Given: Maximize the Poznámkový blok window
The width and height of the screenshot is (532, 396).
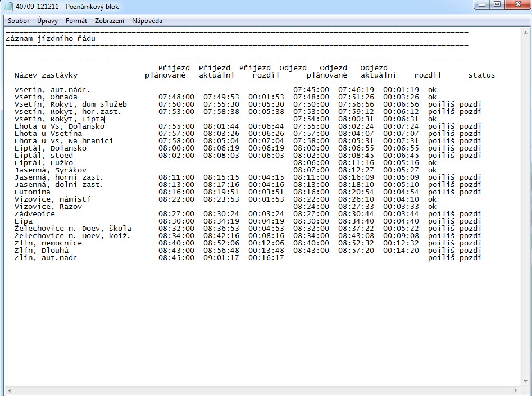Looking at the screenshot, I should 497,4.
